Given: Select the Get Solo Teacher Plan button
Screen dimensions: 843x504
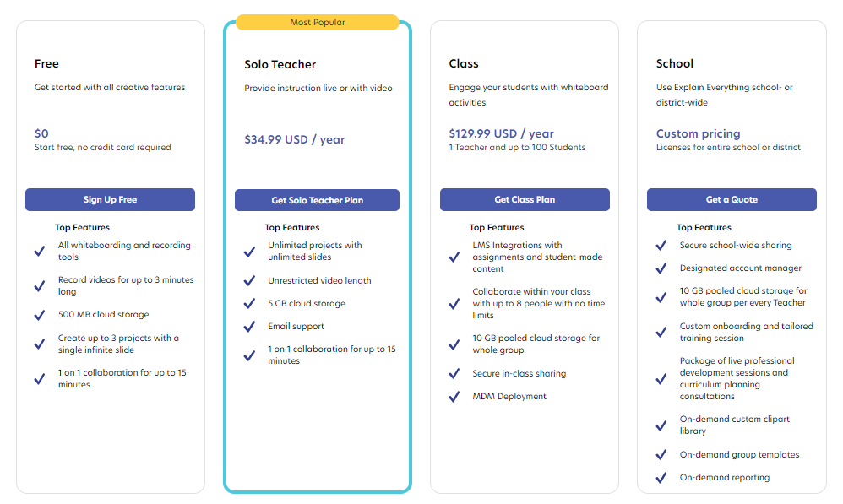Looking at the screenshot, I should click(x=318, y=200).
